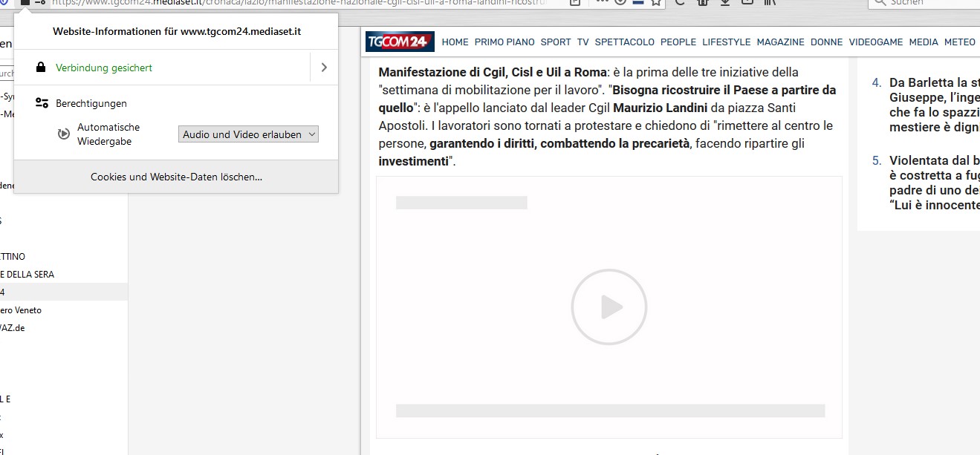
Task: Select the Veneto bookmark in the sidebar
Action: click(21, 310)
